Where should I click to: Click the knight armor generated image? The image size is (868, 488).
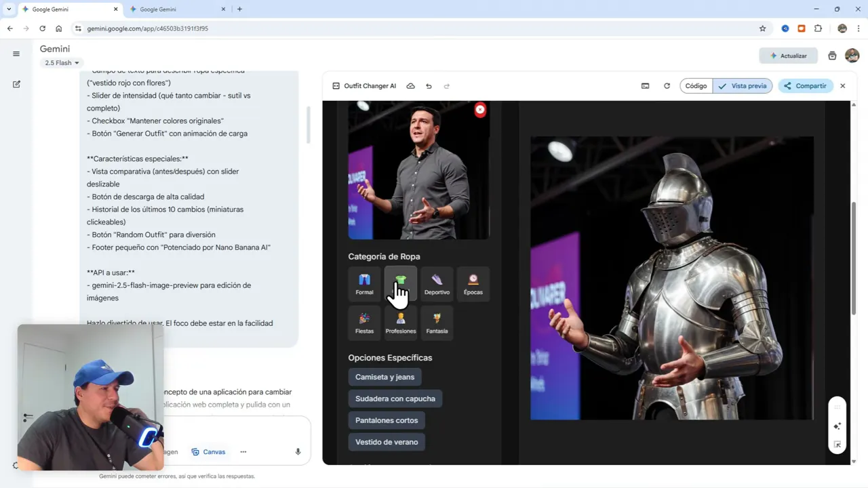(671, 278)
